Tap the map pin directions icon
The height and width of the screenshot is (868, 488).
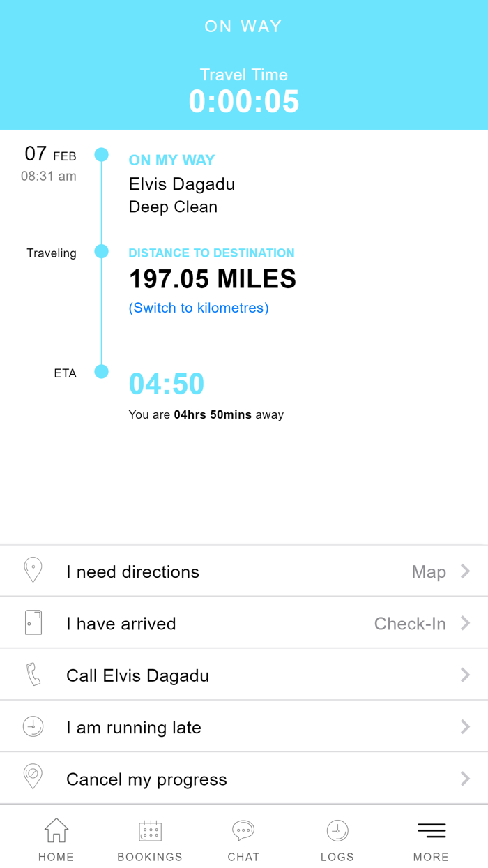(33, 570)
